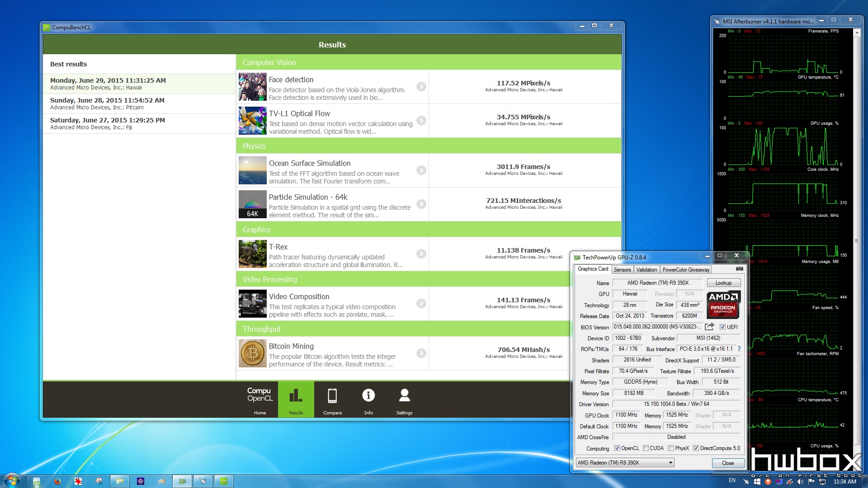The height and width of the screenshot is (488, 868).
Task: Click the EN language indicator
Action: point(732,480)
